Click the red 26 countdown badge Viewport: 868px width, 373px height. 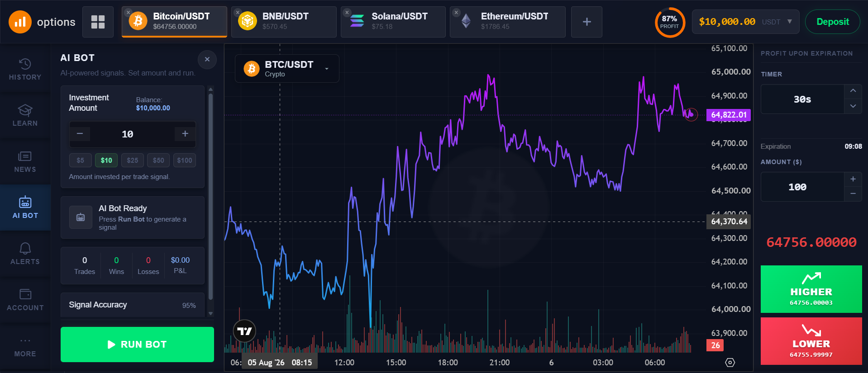[x=715, y=345]
